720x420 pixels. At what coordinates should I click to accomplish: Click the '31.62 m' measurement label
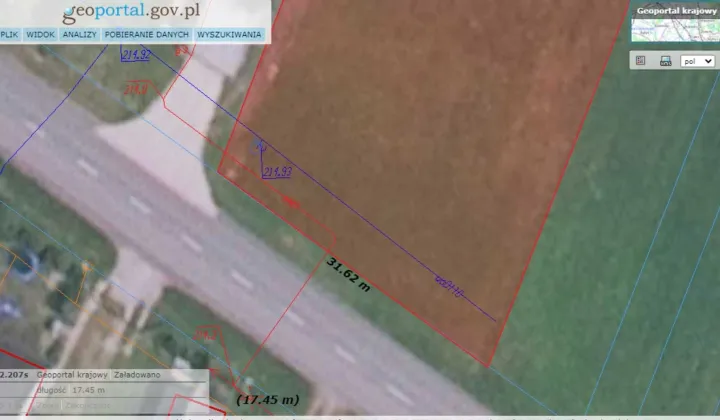coord(348,274)
